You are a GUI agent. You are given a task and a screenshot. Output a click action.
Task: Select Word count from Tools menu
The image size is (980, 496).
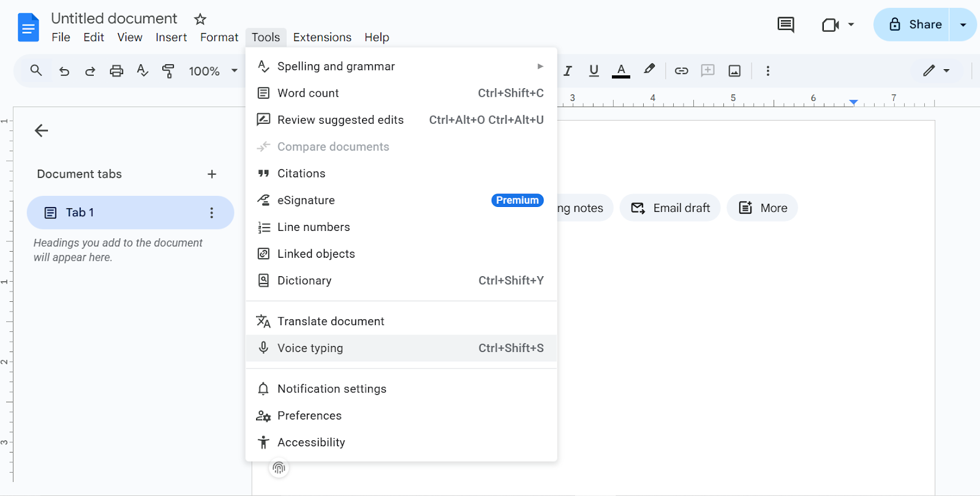tap(401, 93)
